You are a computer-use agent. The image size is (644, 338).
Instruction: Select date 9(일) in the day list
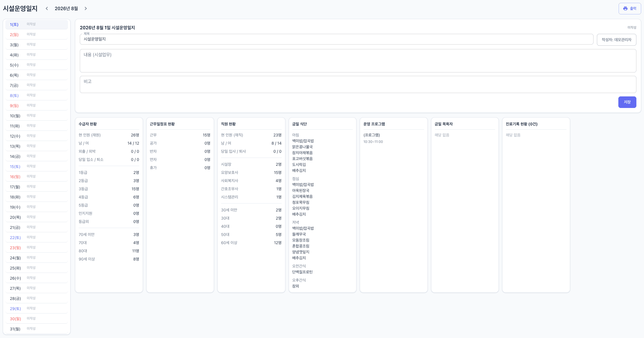click(x=37, y=106)
